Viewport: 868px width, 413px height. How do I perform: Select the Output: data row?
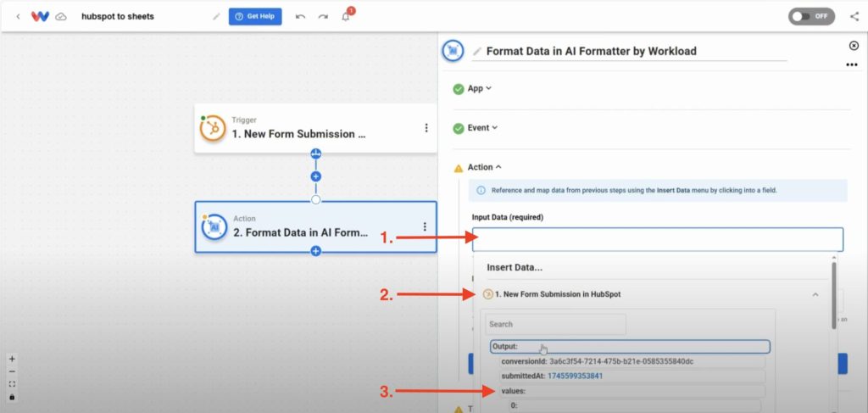630,347
